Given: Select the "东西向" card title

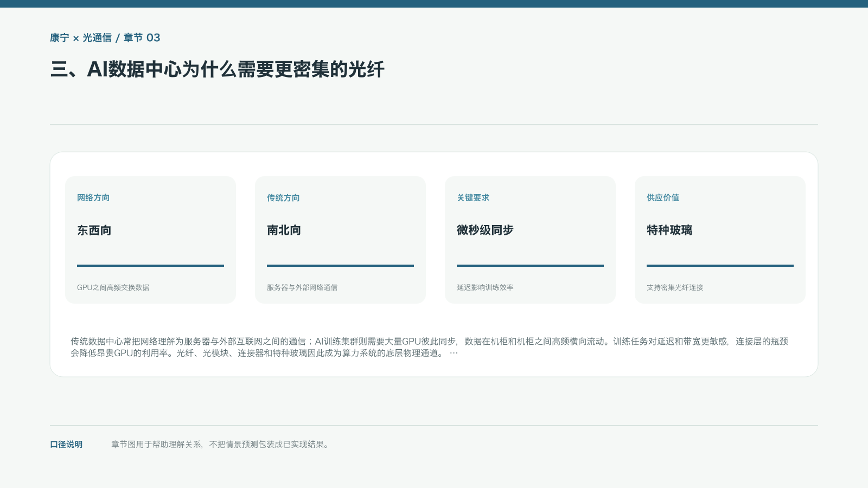Looking at the screenshot, I should pos(94,230).
